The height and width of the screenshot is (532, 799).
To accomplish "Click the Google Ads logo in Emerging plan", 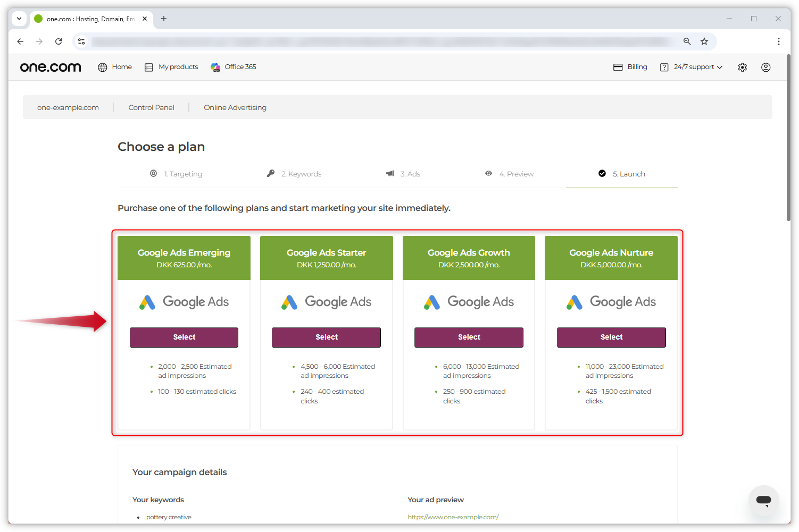I will click(x=184, y=302).
